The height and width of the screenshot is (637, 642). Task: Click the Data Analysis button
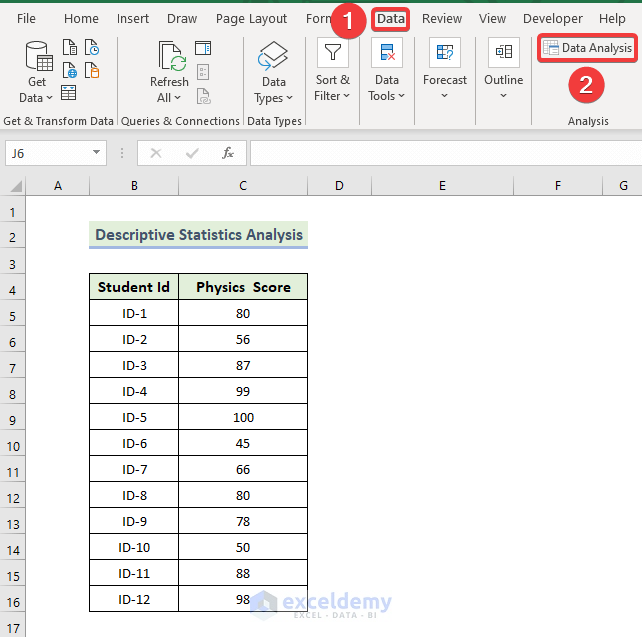coord(587,48)
